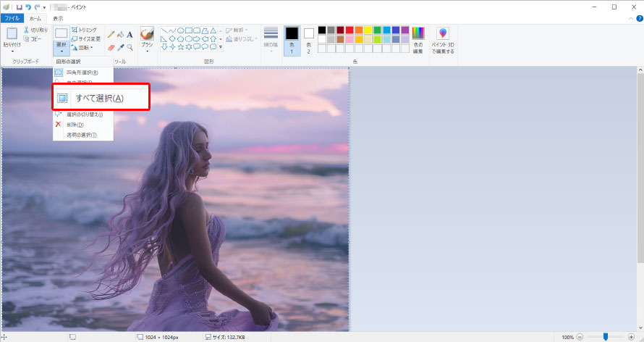Screen dimensions: 644x342
Task: Collapse the ribbon with the top-right chevron
Action: coord(631,19)
